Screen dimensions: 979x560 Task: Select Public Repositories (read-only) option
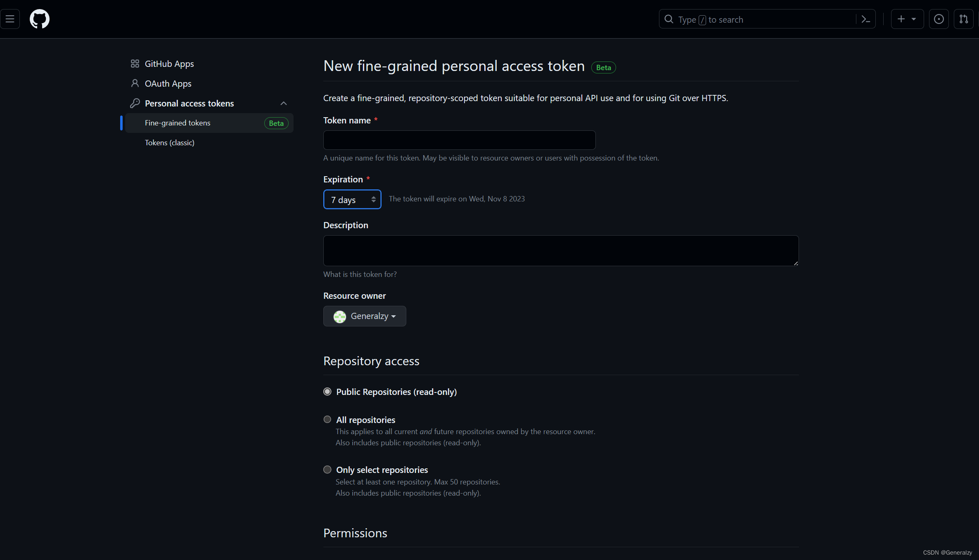pyautogui.click(x=327, y=392)
